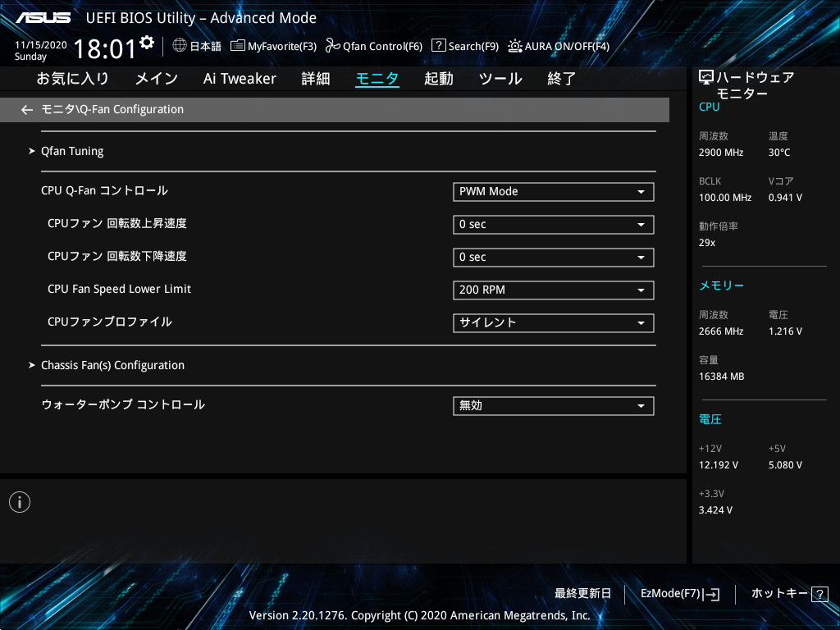This screenshot has width=840, height=630.
Task: Click the MyFavorite list icon
Action: 238,46
